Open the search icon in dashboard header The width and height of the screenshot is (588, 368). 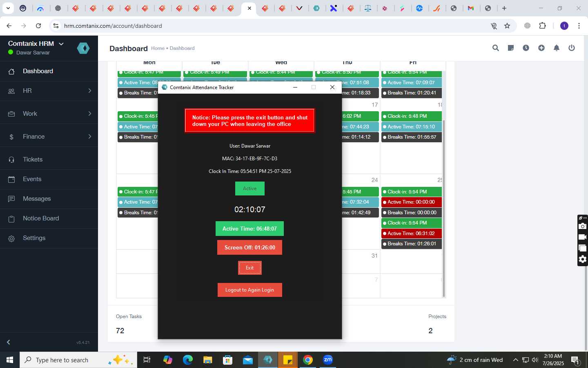pyautogui.click(x=496, y=48)
